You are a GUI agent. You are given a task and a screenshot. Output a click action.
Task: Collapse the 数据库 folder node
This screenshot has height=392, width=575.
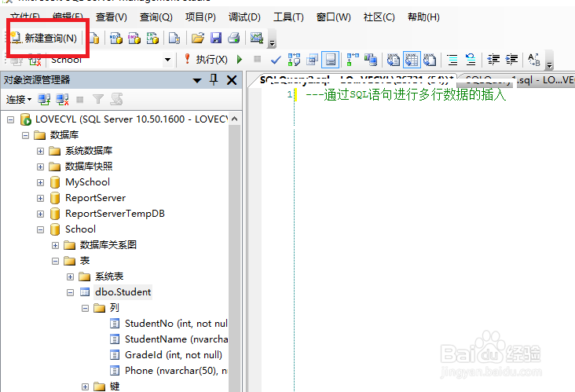coord(25,135)
